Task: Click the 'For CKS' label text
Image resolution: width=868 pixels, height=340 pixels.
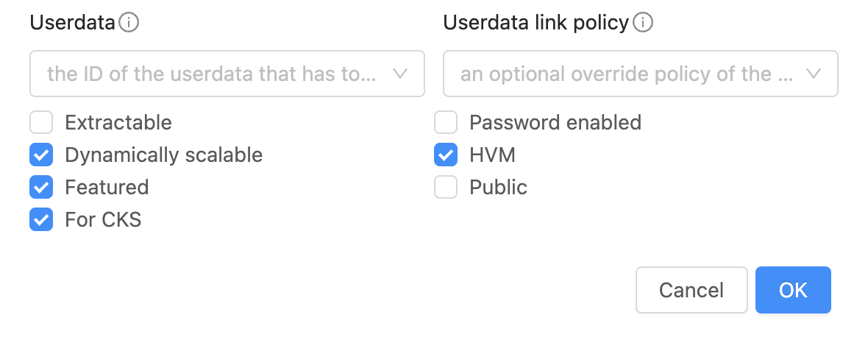Action: (x=103, y=219)
